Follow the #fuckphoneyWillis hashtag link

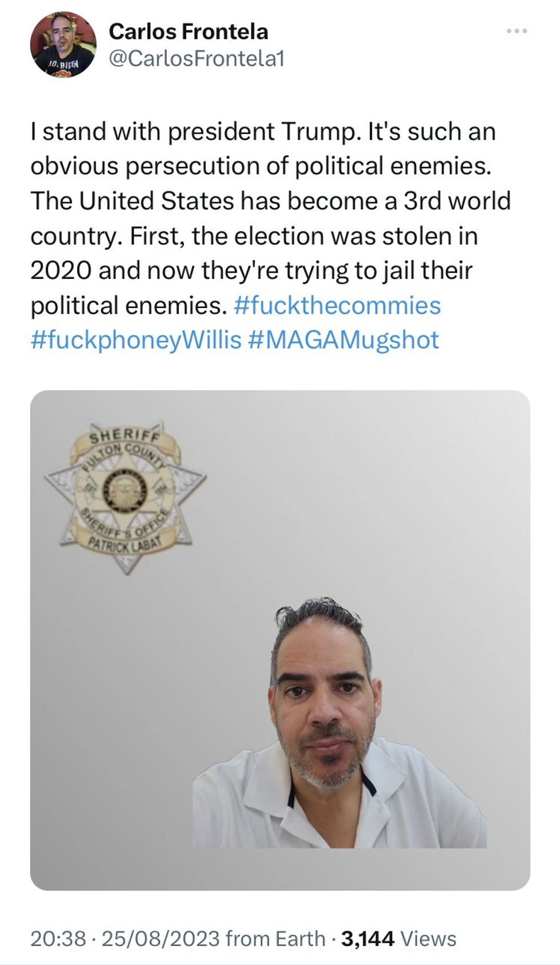[x=136, y=340]
